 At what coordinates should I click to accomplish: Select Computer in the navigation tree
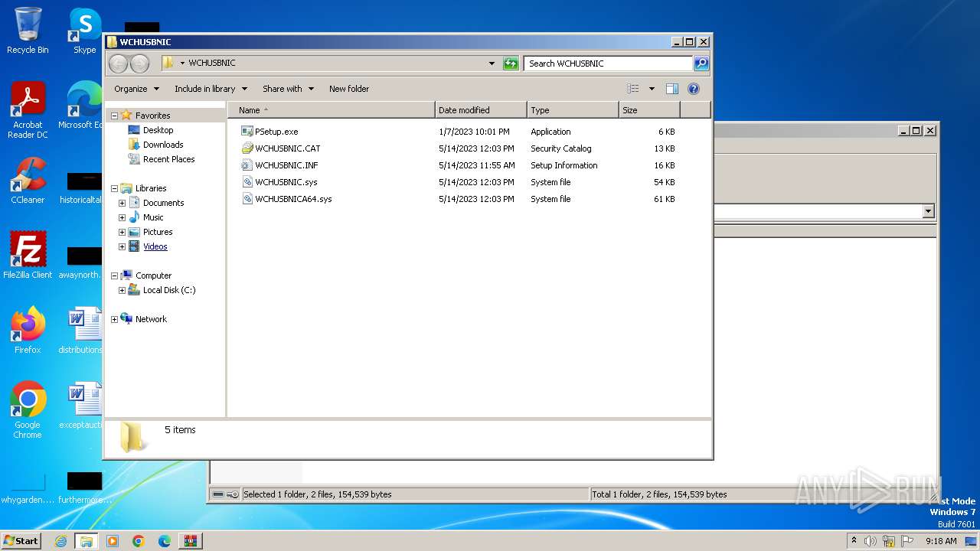click(146, 275)
